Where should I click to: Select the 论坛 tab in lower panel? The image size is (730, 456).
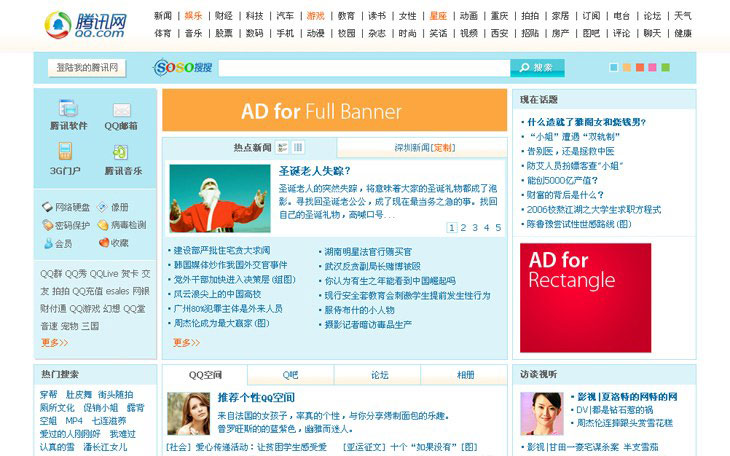[380, 375]
